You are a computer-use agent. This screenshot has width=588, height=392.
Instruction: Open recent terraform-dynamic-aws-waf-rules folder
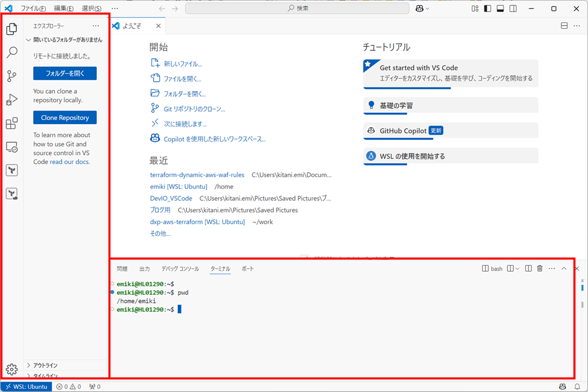tap(197, 175)
